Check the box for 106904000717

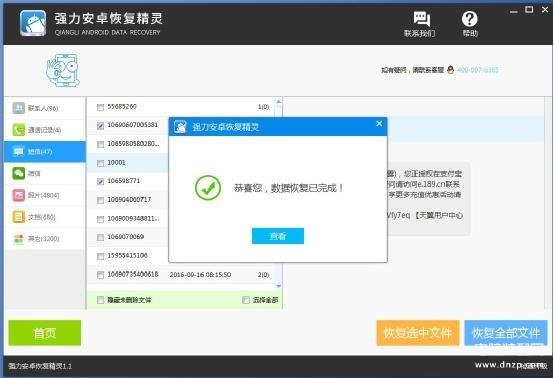(x=100, y=200)
